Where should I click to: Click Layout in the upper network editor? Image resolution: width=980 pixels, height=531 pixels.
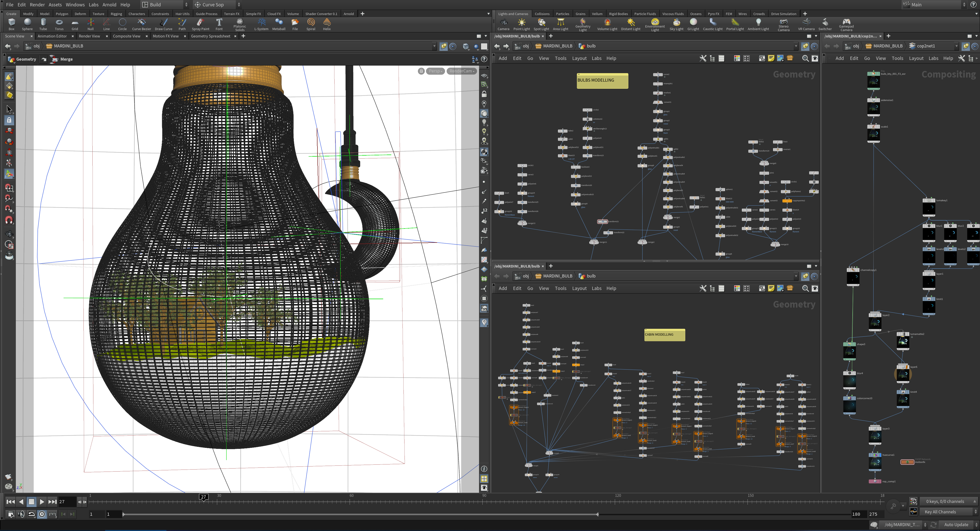579,59
